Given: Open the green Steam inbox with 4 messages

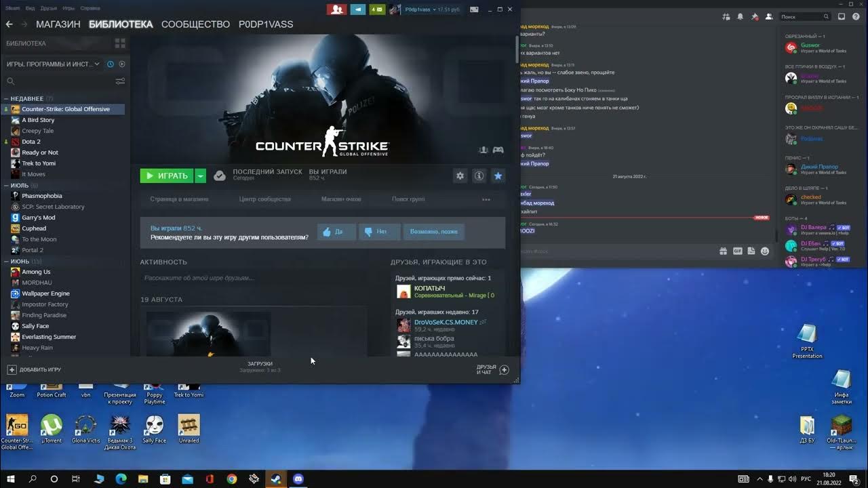Looking at the screenshot, I should 377,9.
